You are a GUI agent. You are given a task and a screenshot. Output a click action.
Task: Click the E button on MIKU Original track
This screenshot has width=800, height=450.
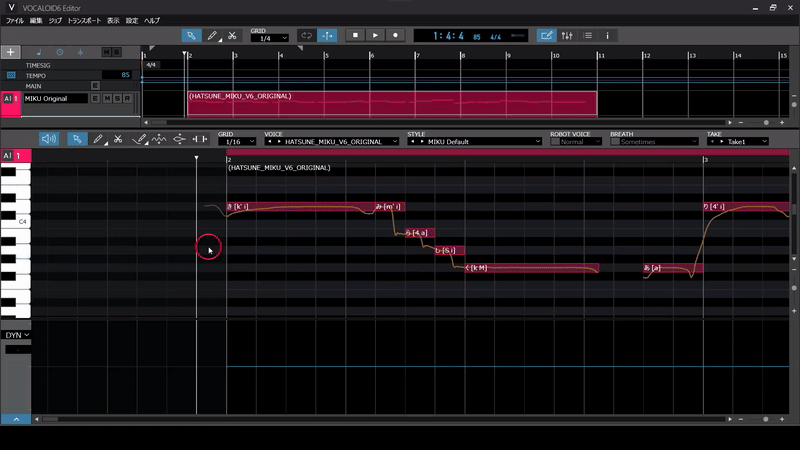click(95, 98)
